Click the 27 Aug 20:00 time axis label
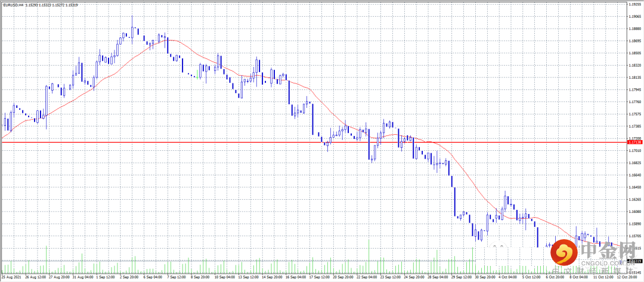644x282 pixels. tap(59, 277)
